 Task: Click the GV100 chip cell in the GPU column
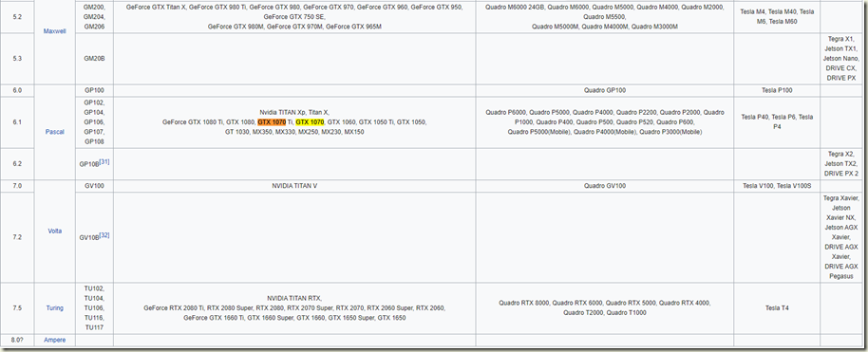[x=94, y=186]
